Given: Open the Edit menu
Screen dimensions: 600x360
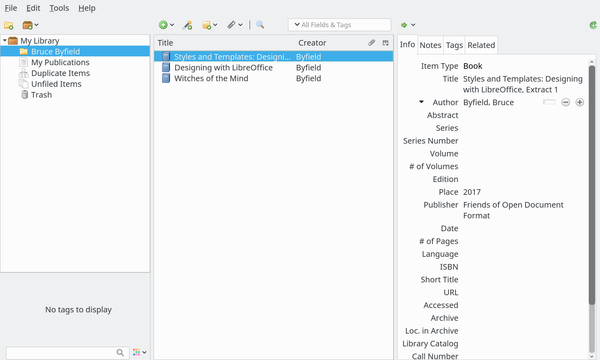Looking at the screenshot, I should coord(33,8).
